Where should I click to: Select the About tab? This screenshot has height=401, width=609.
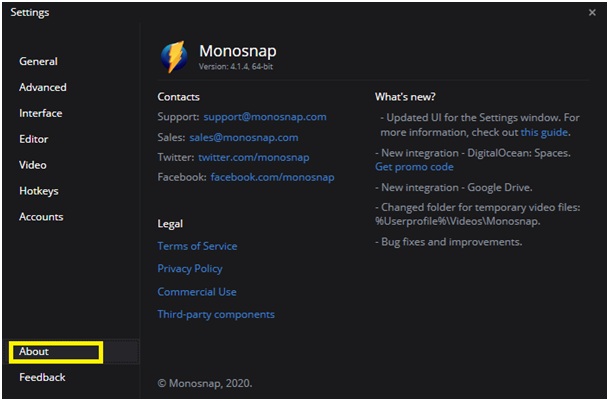pos(34,352)
